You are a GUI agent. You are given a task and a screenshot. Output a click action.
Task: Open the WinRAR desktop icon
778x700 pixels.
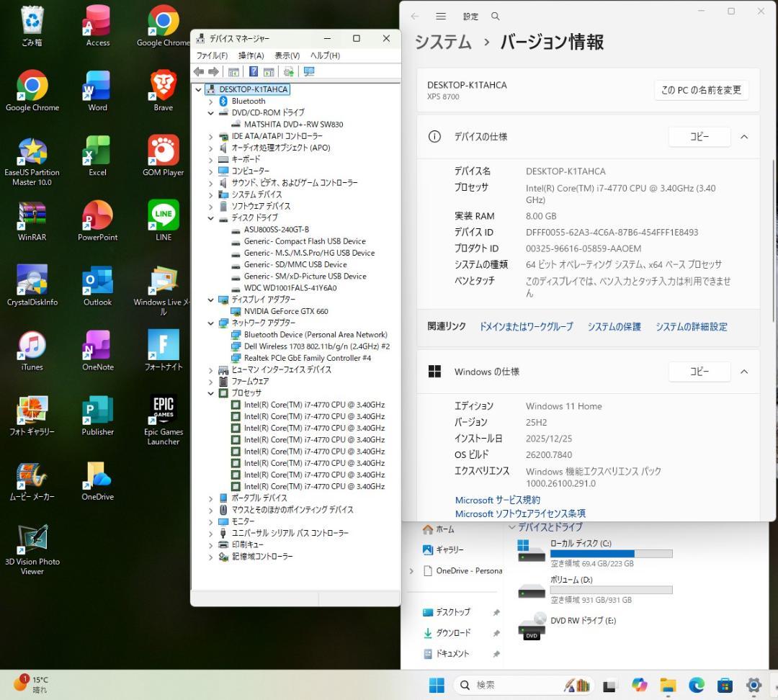coord(32,220)
